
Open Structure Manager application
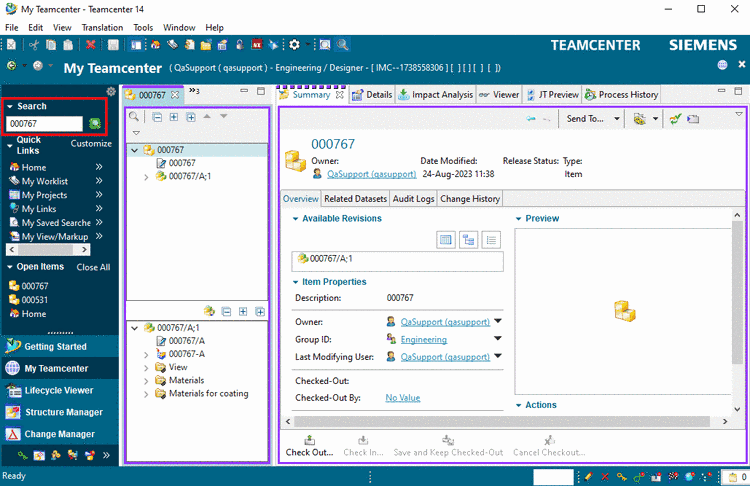click(x=59, y=412)
